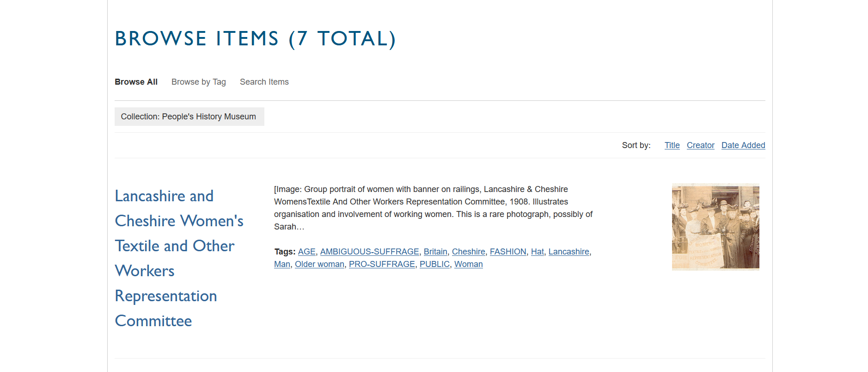Open the Search Items tab

264,82
